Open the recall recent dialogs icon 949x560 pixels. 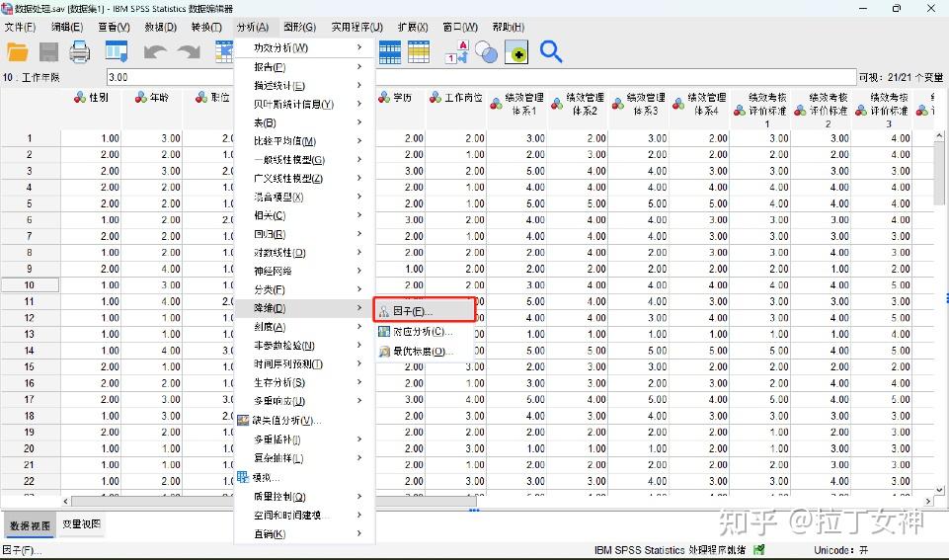click(117, 52)
